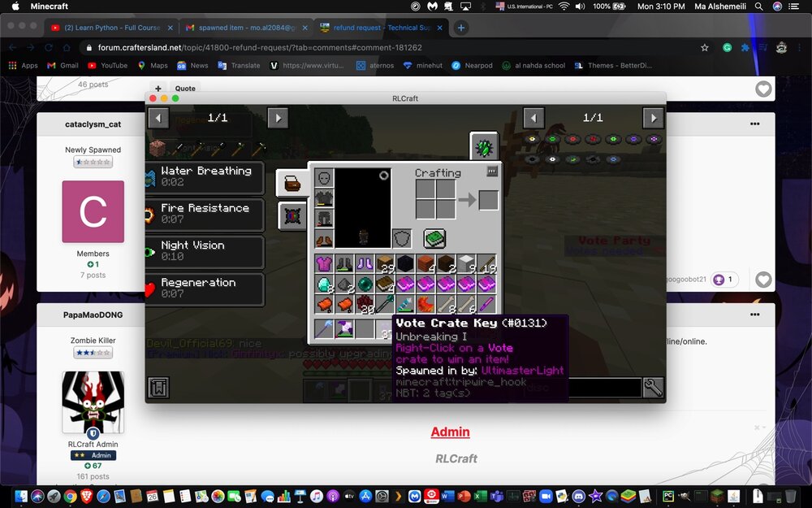Click the Quote button on the post
The width and height of the screenshot is (812, 508).
[185, 89]
